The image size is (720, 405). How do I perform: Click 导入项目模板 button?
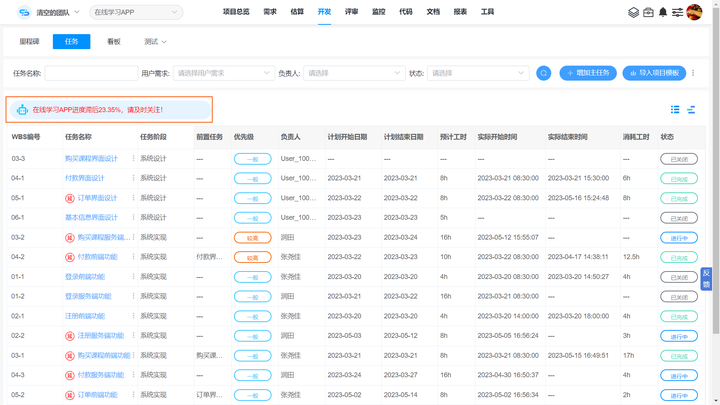point(654,73)
